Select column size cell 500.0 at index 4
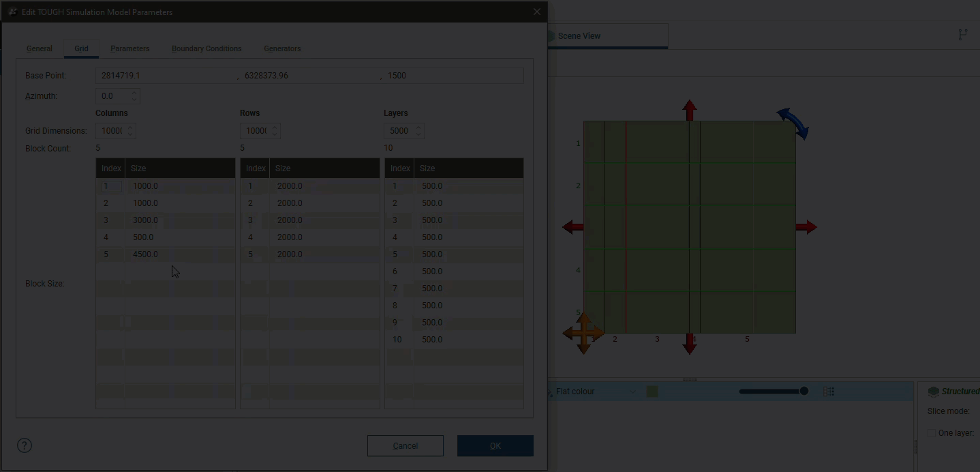Screen dimensions: 980x472 [180, 237]
